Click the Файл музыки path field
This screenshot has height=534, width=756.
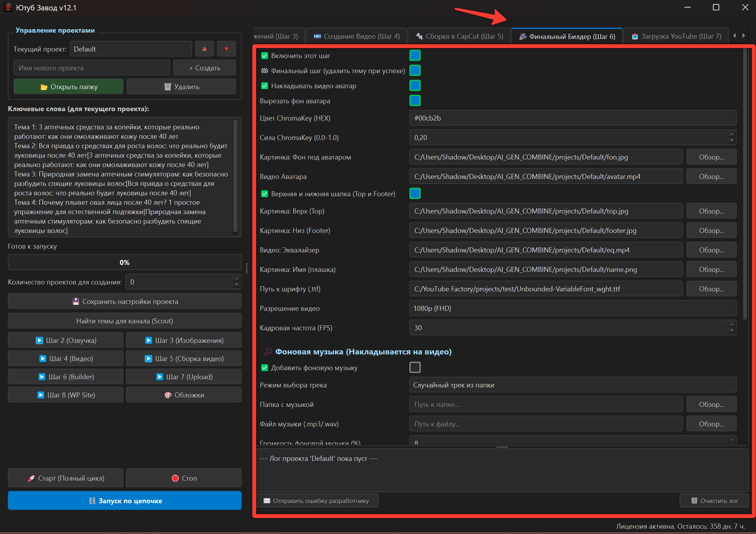coord(545,424)
